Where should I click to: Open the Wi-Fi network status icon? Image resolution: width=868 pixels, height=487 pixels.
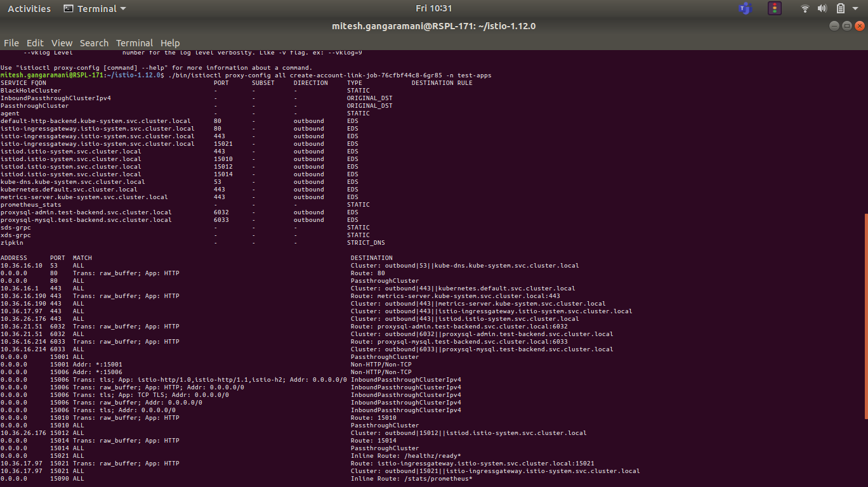coord(805,9)
